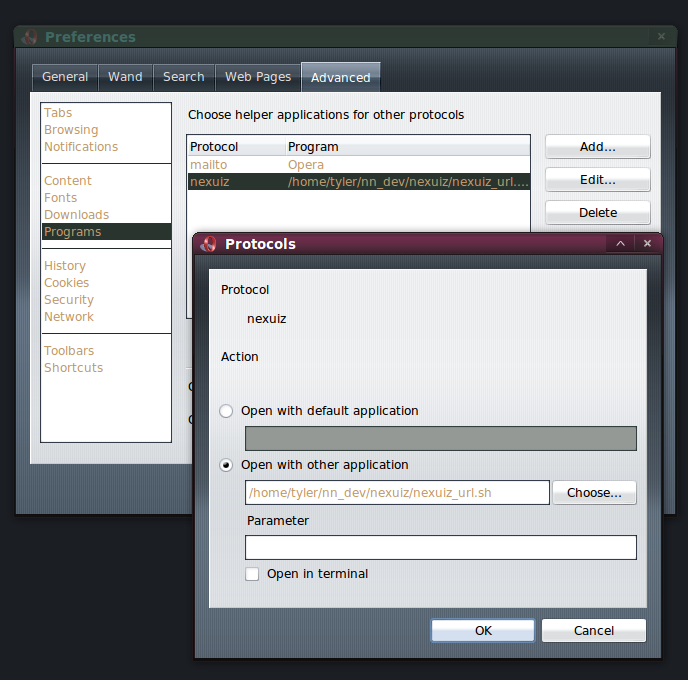688x680 pixels.
Task: Click the Delete button in Preferences
Action: (x=598, y=213)
